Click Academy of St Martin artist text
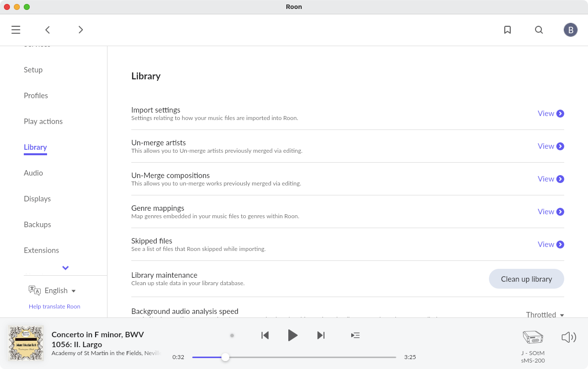 106,353
